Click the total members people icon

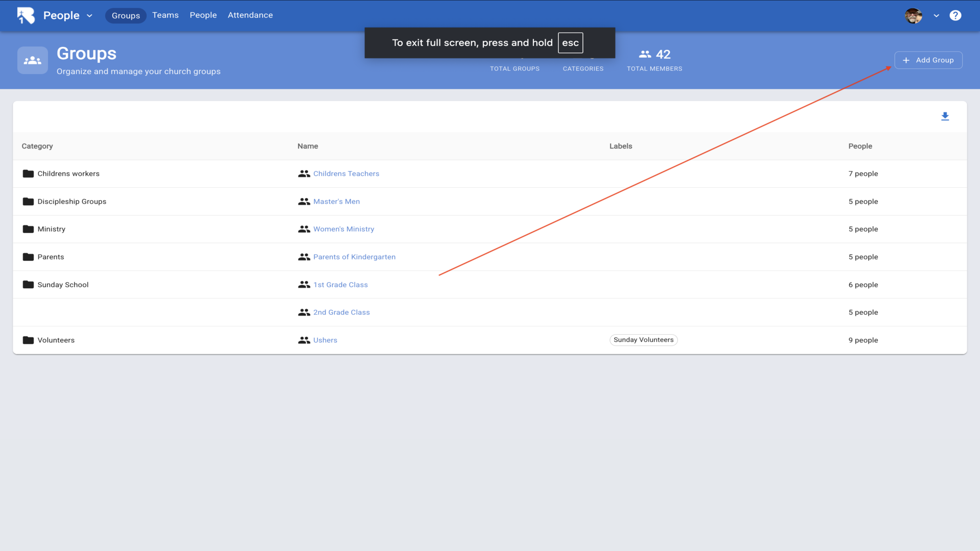[x=645, y=54]
